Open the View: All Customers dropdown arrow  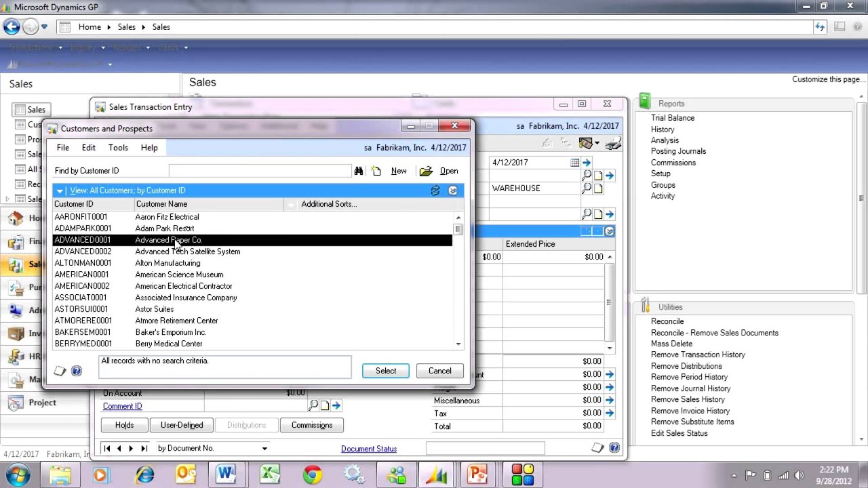tap(60, 191)
